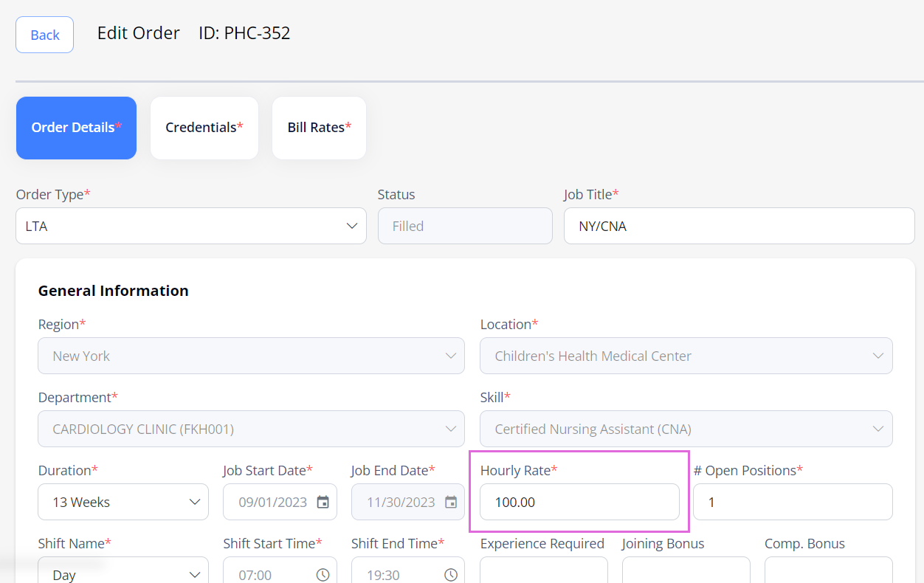Edit the Job Title field NY/CNA
The image size is (924, 583).
(739, 226)
